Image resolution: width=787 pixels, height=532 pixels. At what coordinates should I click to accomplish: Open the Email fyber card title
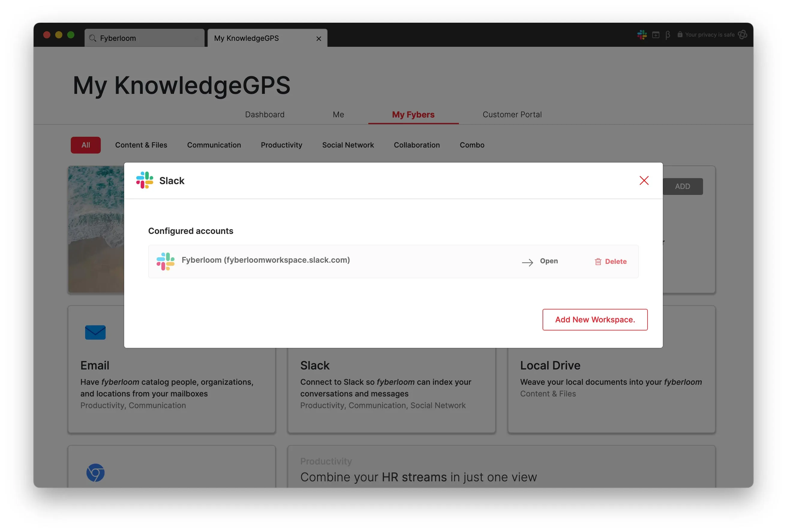94,365
